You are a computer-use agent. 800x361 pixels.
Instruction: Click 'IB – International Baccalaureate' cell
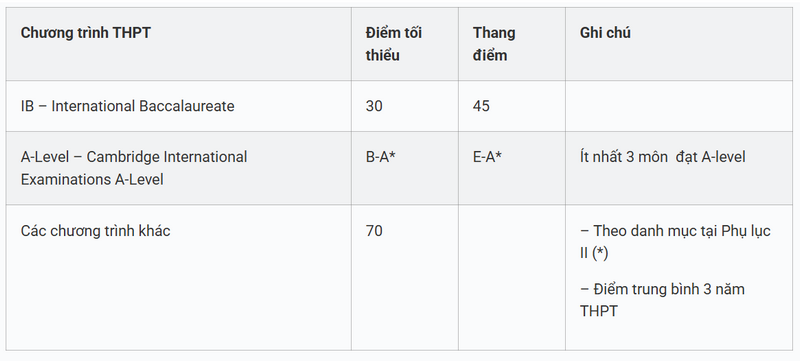(128, 106)
